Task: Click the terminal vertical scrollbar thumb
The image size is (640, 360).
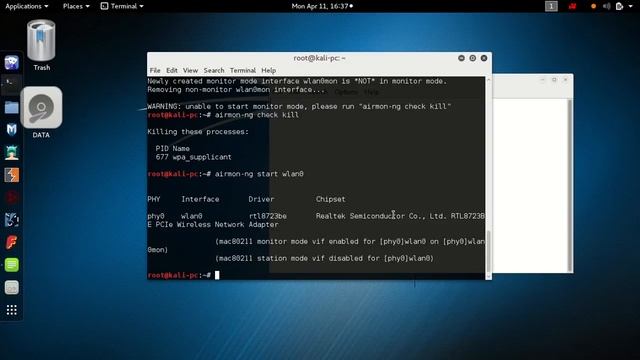Action: point(489,251)
